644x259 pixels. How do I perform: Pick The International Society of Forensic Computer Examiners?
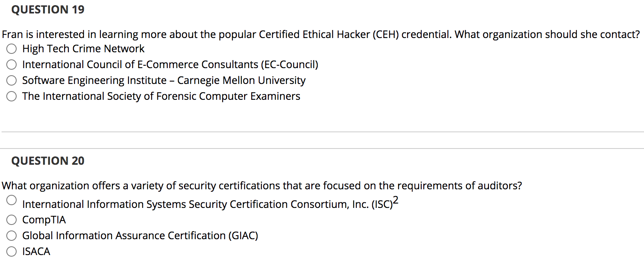(x=11, y=96)
